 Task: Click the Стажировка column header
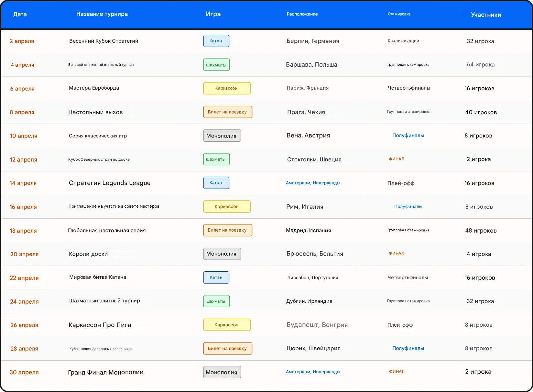pyautogui.click(x=399, y=14)
